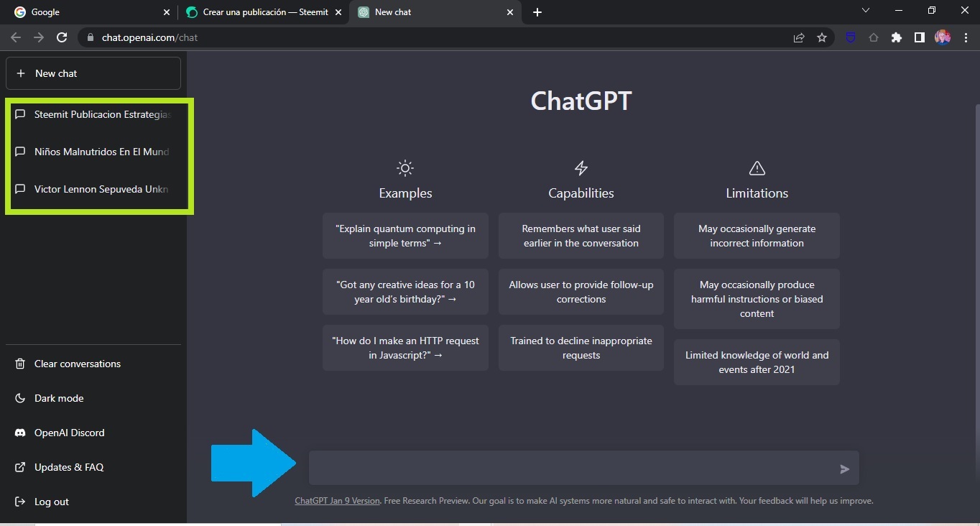
Task: Close the New chat browser tab
Action: 510,12
